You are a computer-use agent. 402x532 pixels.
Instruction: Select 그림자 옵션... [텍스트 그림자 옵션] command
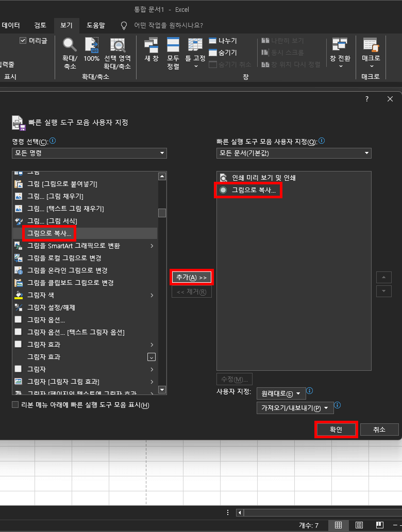(85, 332)
